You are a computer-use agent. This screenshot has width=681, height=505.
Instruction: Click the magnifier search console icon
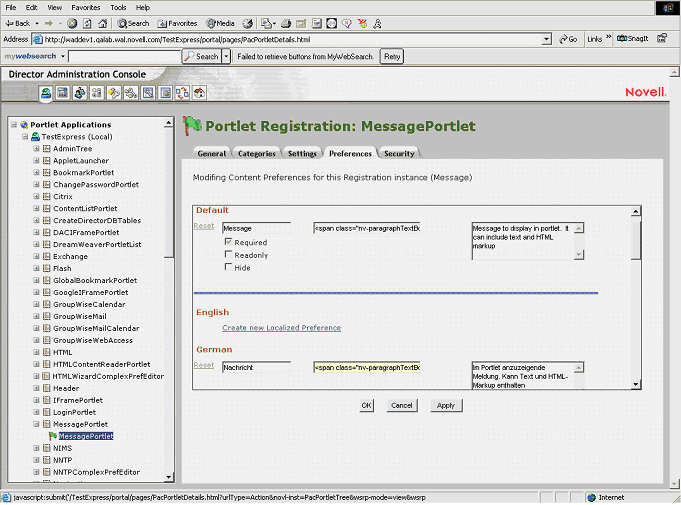148,92
